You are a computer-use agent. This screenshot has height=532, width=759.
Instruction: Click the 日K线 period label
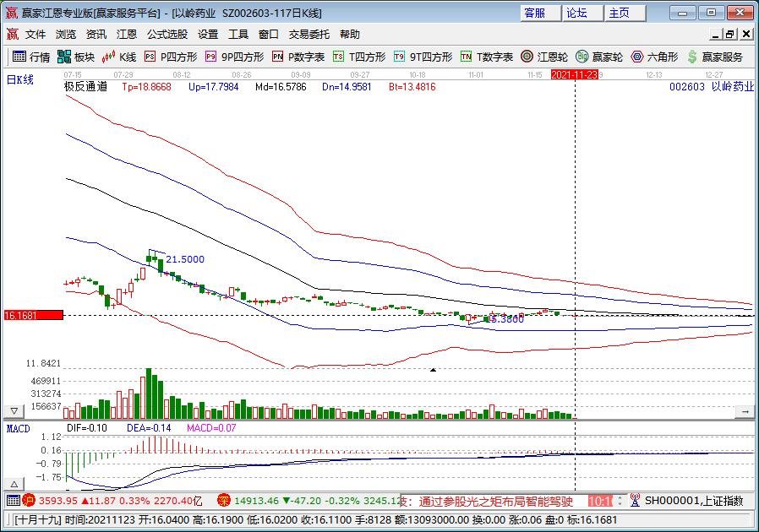point(20,79)
